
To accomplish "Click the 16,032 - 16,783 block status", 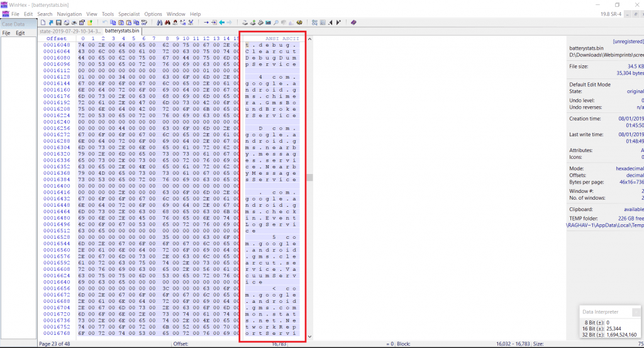I will click(x=513, y=344).
